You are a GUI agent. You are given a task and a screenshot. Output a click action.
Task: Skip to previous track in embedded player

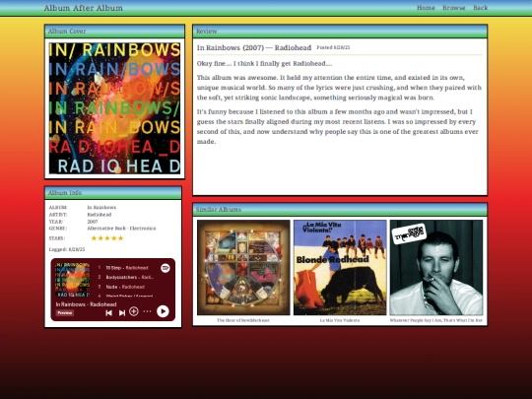(x=108, y=313)
